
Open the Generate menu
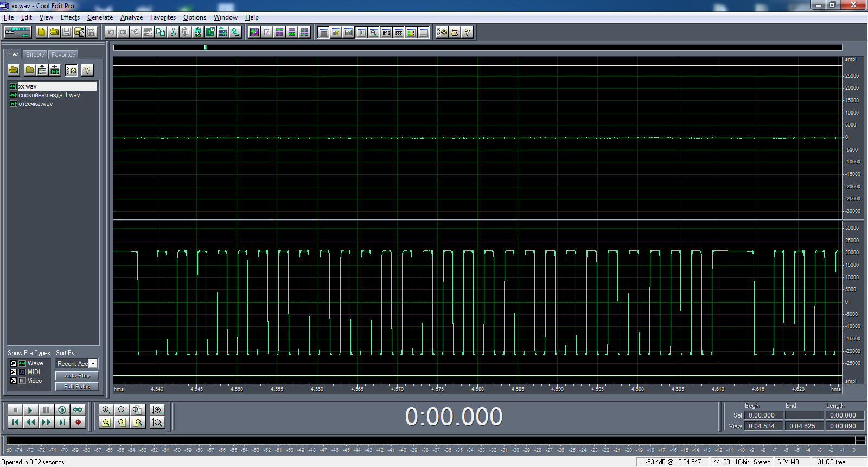click(x=100, y=17)
